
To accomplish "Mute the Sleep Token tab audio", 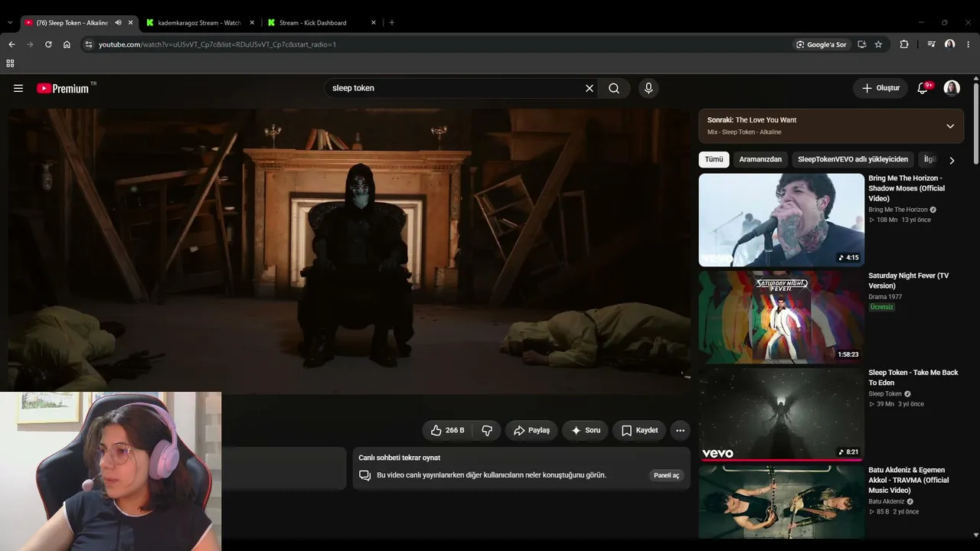I will pyautogui.click(x=119, y=23).
